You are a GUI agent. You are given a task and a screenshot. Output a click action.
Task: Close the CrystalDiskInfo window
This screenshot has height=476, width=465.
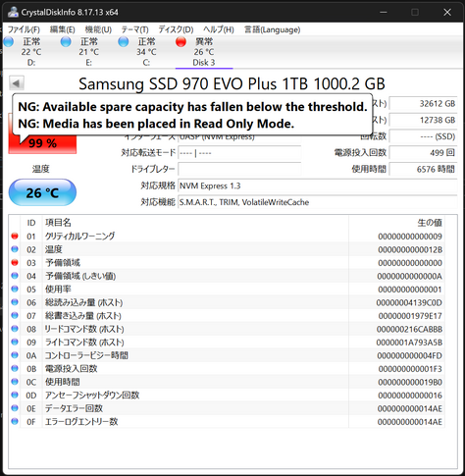(447, 13)
